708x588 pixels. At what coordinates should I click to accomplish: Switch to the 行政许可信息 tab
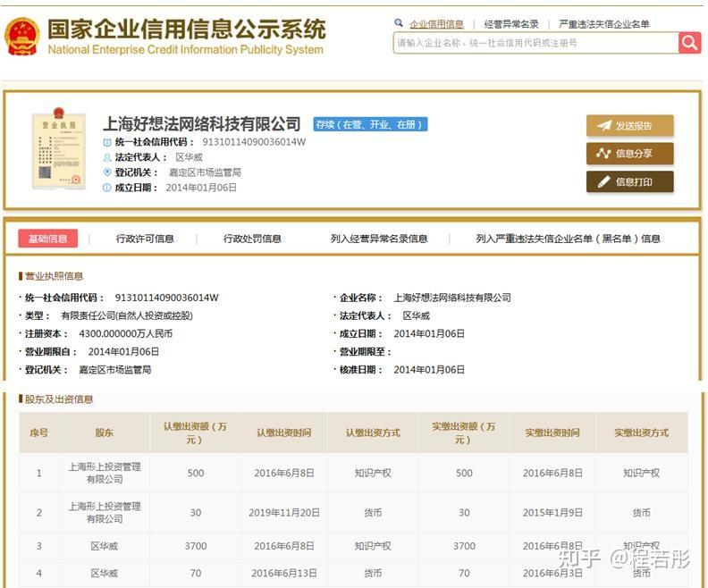click(145, 239)
